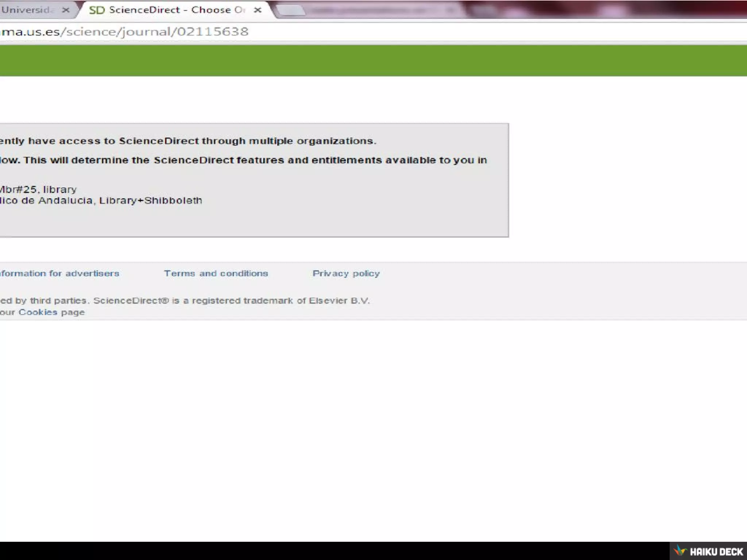Choose the Mbr#25, library organization
Screen dimensions: 747x560
(38, 190)
